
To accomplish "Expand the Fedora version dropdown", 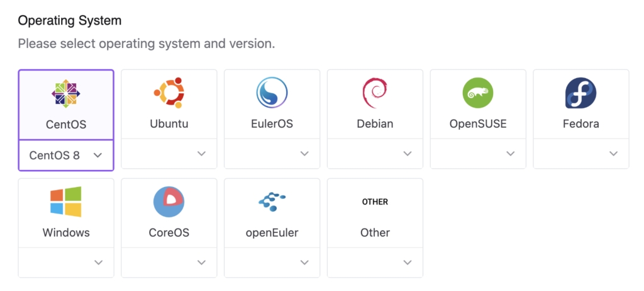I will tap(580, 154).
